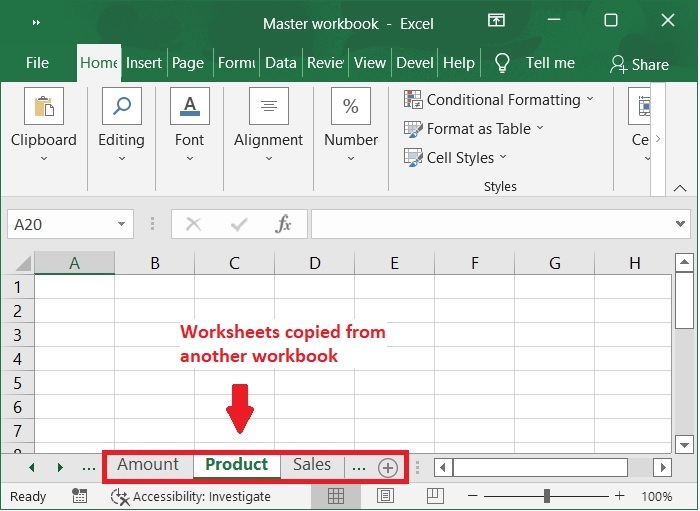Zoom in with the plus button
The image size is (700, 511).
coord(619,495)
